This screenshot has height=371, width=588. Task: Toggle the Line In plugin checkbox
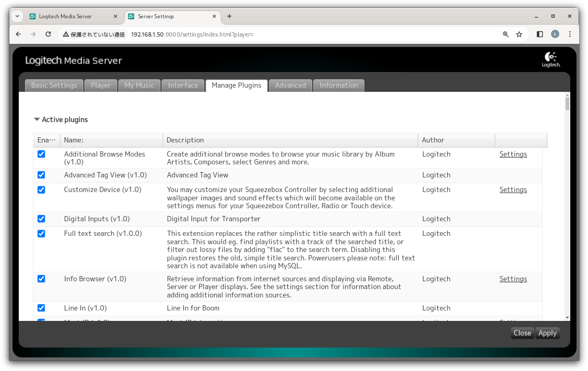41,308
